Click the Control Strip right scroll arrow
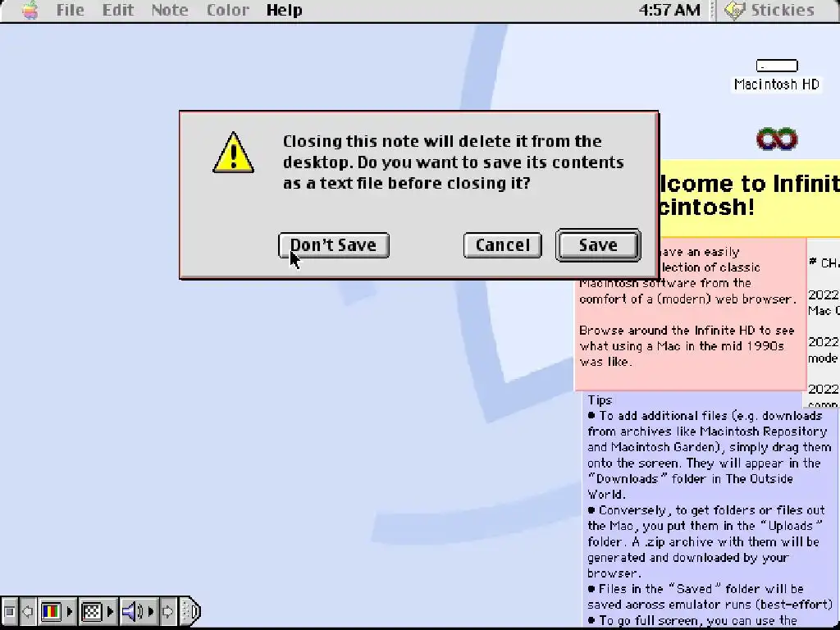 (x=167, y=611)
